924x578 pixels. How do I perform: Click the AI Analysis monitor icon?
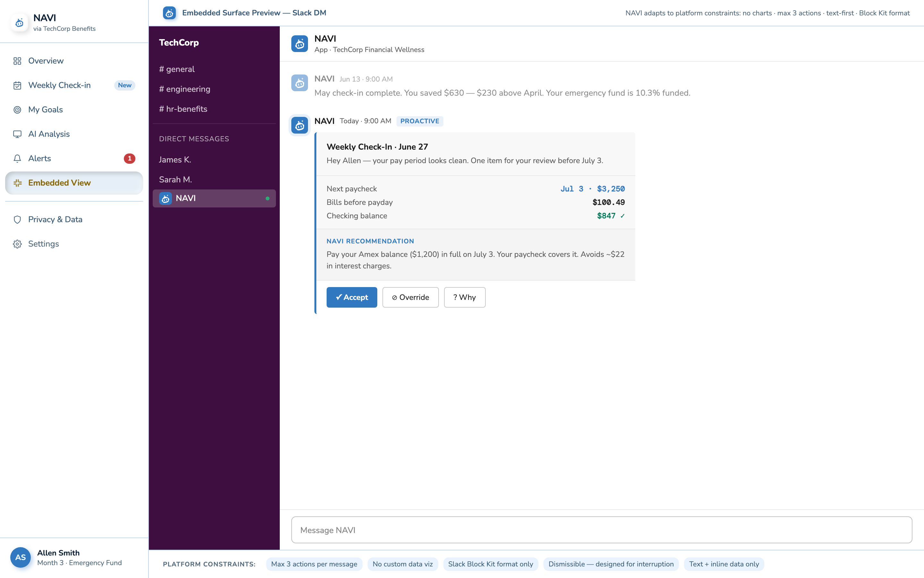[17, 134]
